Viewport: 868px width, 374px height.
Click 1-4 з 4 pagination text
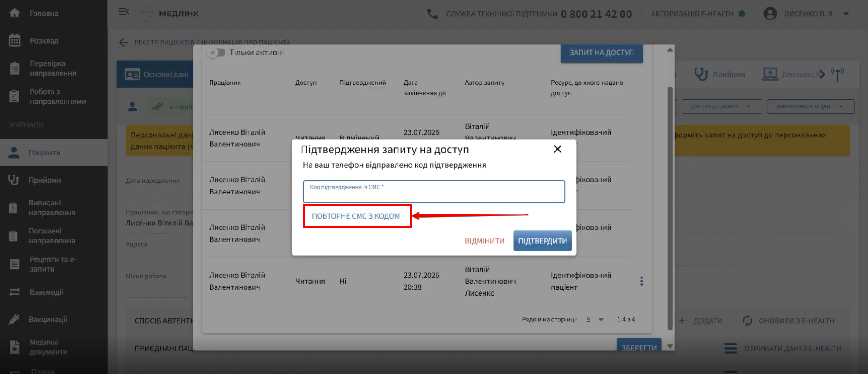pos(626,320)
